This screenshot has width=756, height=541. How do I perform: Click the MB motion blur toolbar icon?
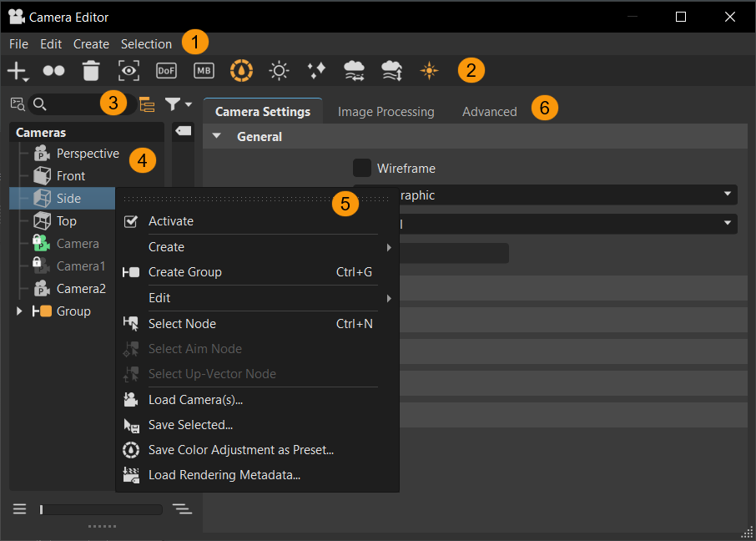[204, 71]
